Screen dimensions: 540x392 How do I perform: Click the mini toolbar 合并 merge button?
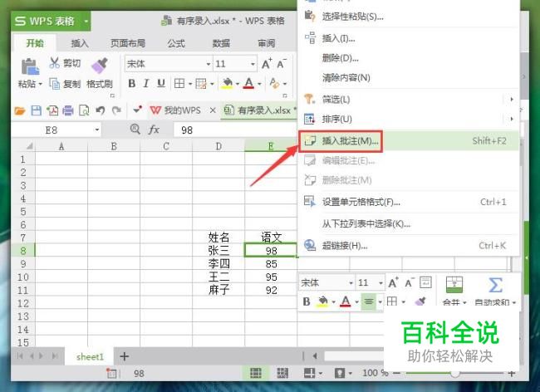pyautogui.click(x=454, y=290)
